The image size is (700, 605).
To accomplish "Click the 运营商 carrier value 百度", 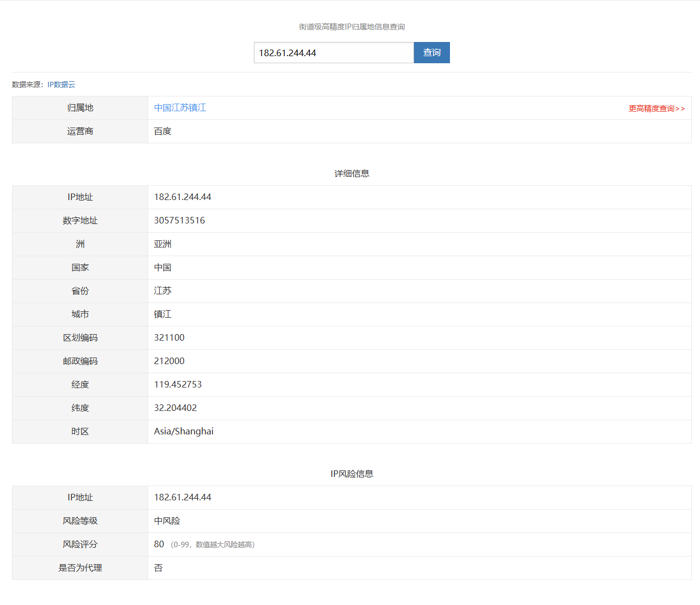I will (162, 131).
